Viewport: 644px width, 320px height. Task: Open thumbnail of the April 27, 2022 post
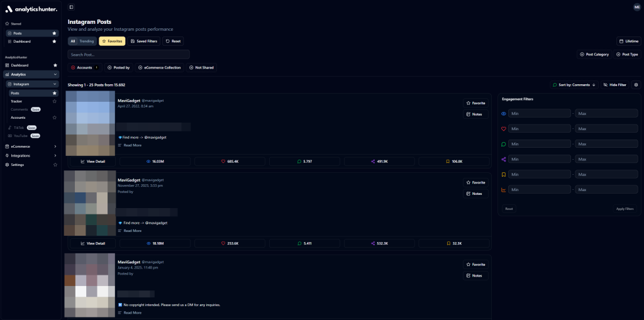(x=91, y=123)
